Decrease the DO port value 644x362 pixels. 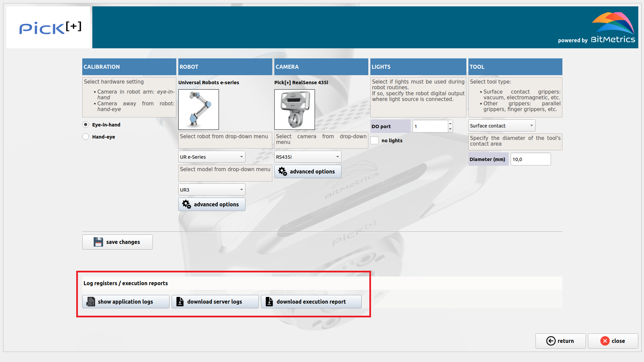point(450,129)
